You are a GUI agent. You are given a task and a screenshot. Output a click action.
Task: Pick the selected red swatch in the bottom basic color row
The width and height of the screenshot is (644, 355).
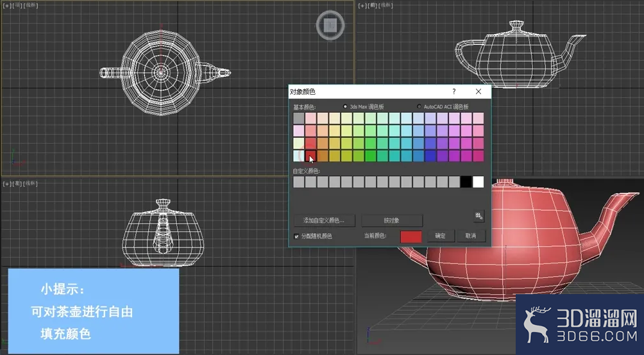point(311,156)
